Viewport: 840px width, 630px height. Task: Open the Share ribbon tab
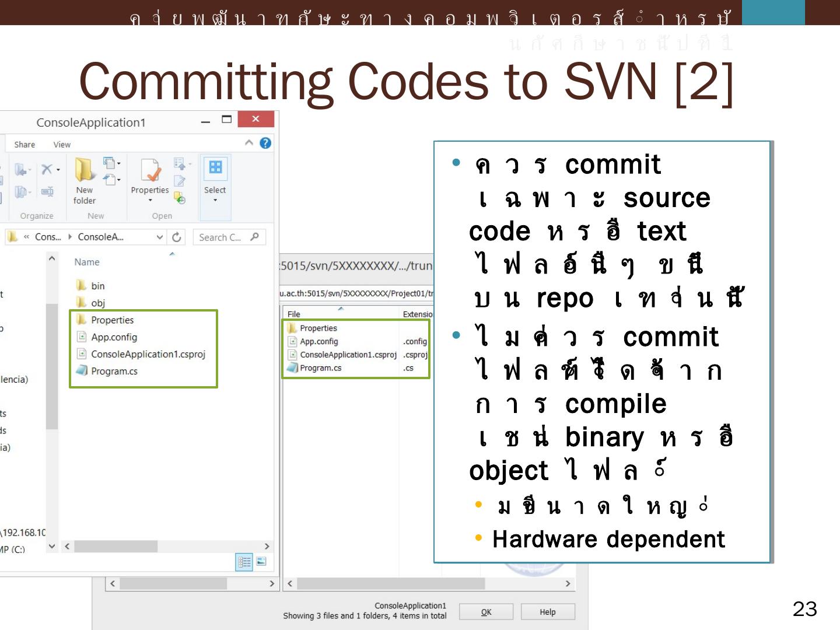point(24,145)
